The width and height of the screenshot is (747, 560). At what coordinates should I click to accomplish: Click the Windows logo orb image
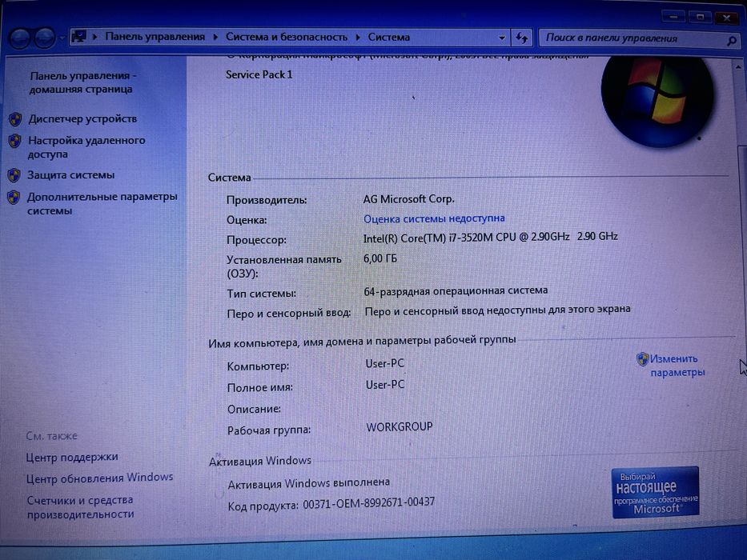coord(657,100)
